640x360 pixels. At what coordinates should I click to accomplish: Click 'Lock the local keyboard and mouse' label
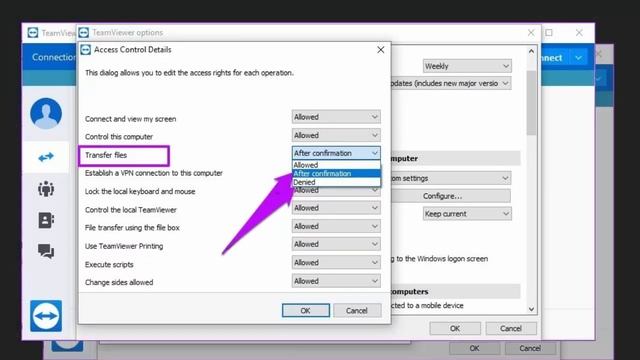140,191
